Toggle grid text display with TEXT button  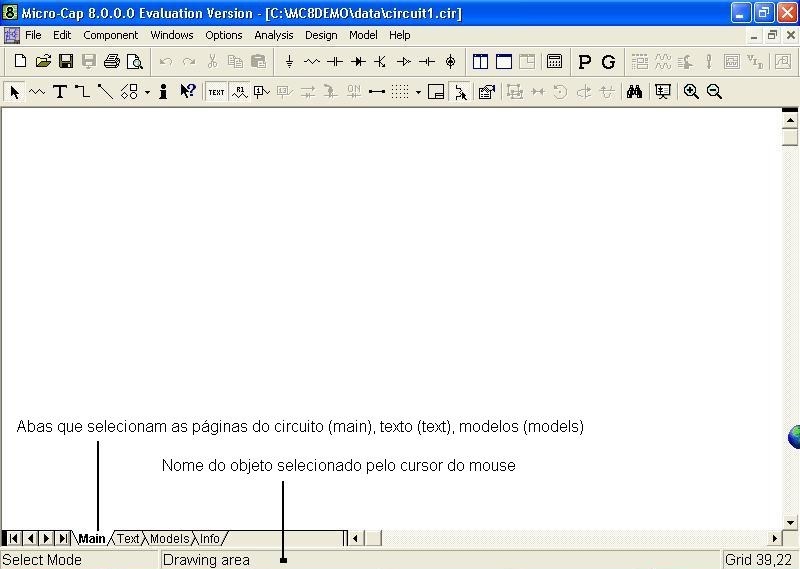(216, 92)
